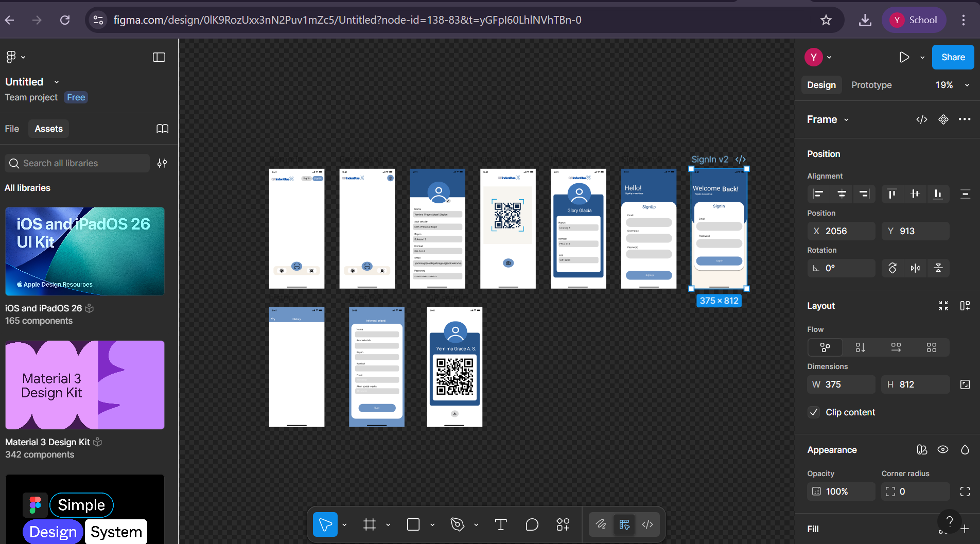This screenshot has width=980, height=544.
Task: Click the blue Share button
Action: (x=953, y=57)
